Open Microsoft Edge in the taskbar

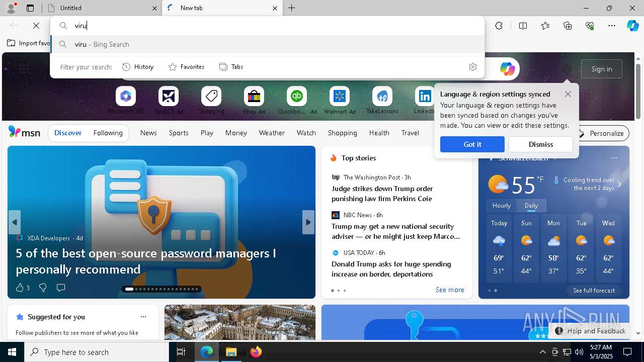tap(207, 352)
